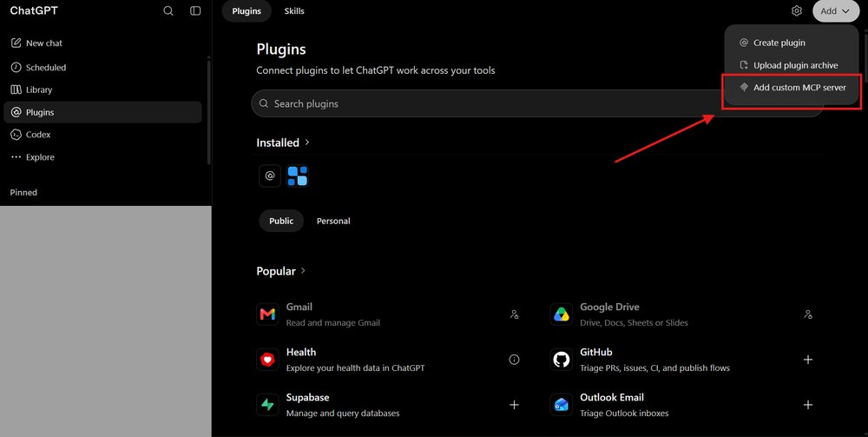Viewport: 868px width, 437px height.
Task: Expand the Installed section chevron
Action: 307,142
